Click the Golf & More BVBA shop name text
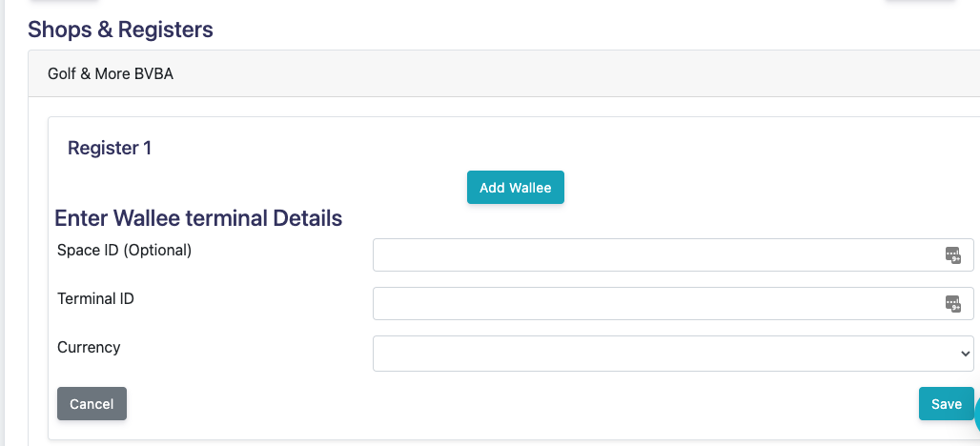The height and width of the screenshot is (446, 980). [x=111, y=73]
